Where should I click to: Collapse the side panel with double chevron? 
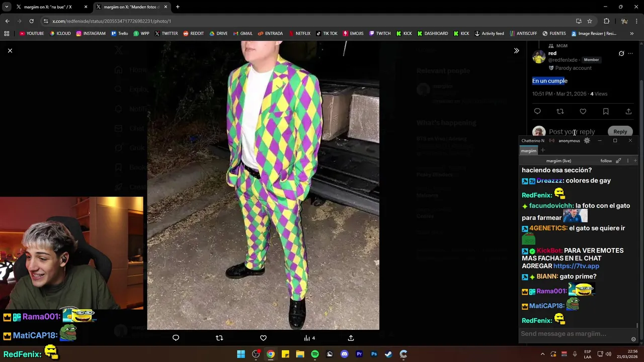[x=516, y=50]
